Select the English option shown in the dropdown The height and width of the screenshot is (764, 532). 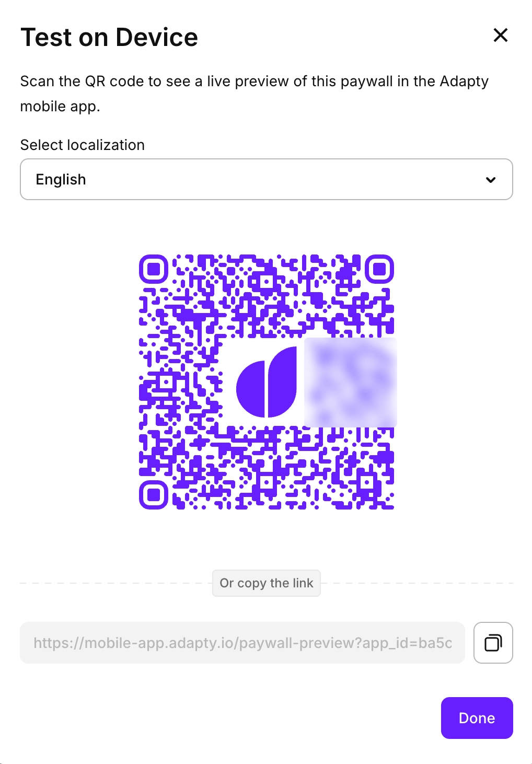61,179
